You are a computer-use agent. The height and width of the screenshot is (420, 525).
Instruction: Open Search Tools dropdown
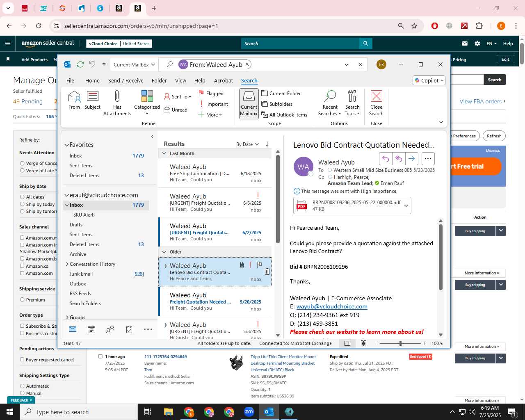tap(352, 103)
